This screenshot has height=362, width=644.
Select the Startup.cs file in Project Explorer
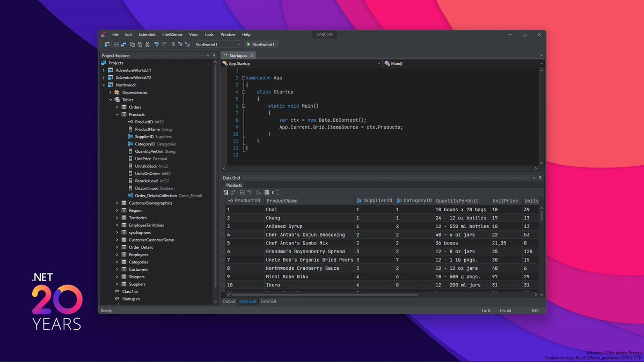pyautogui.click(x=131, y=299)
